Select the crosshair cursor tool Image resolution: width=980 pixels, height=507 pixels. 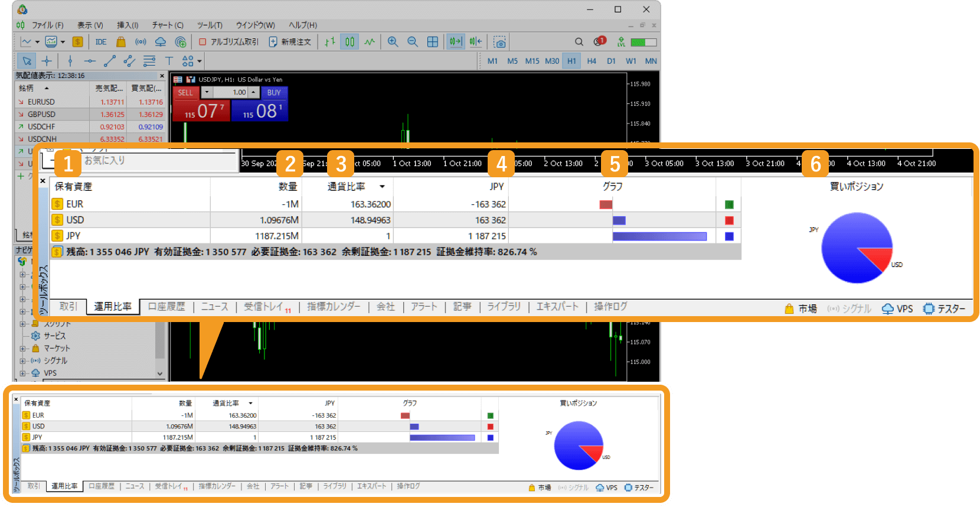click(47, 61)
